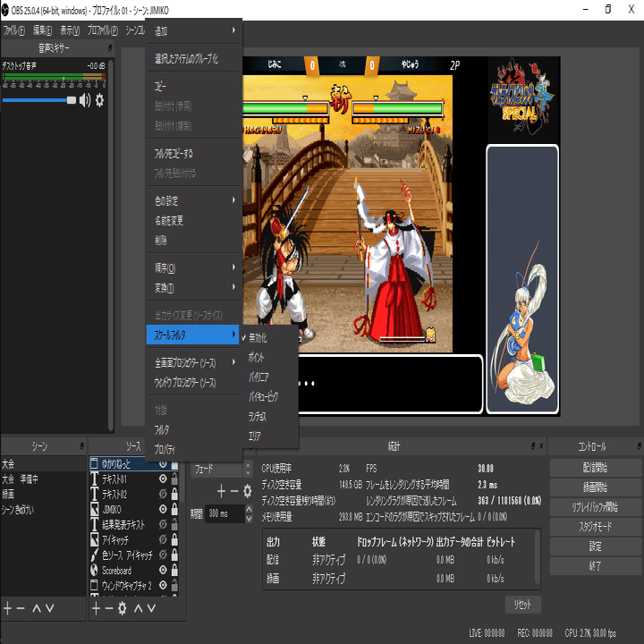Viewport: 644px width, 644px height.
Task: Add a new source with the plus icon
Action: tap(96, 608)
